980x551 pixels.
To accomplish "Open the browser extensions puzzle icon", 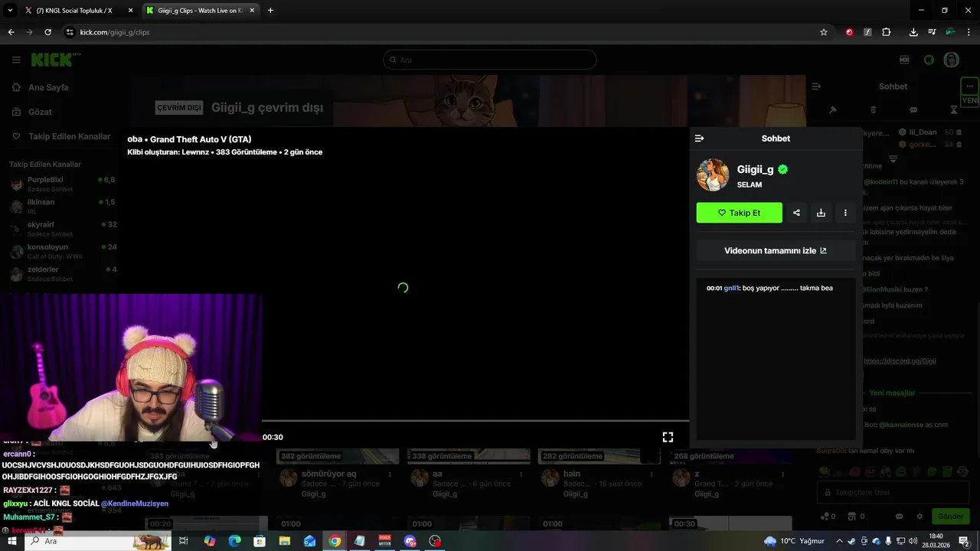I will (887, 32).
